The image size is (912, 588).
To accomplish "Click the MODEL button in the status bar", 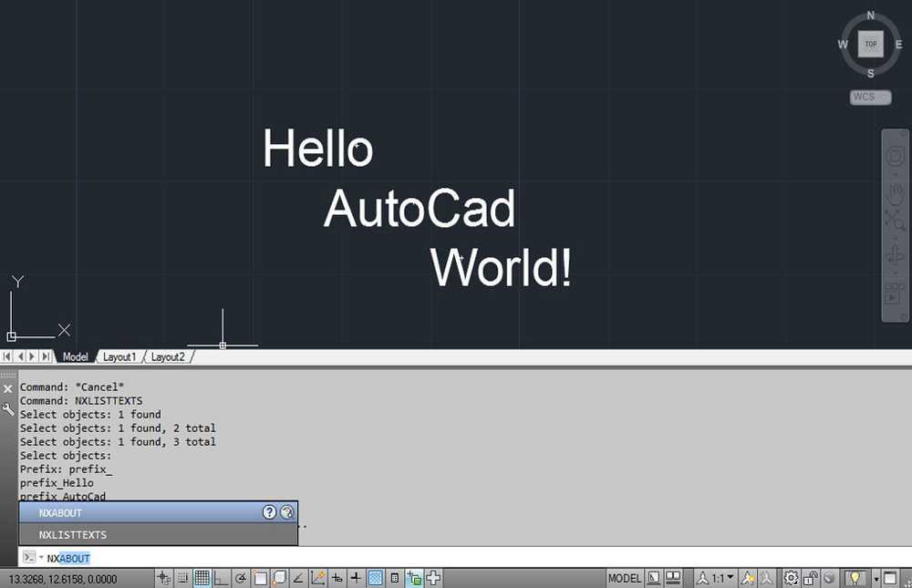I will pos(626,578).
